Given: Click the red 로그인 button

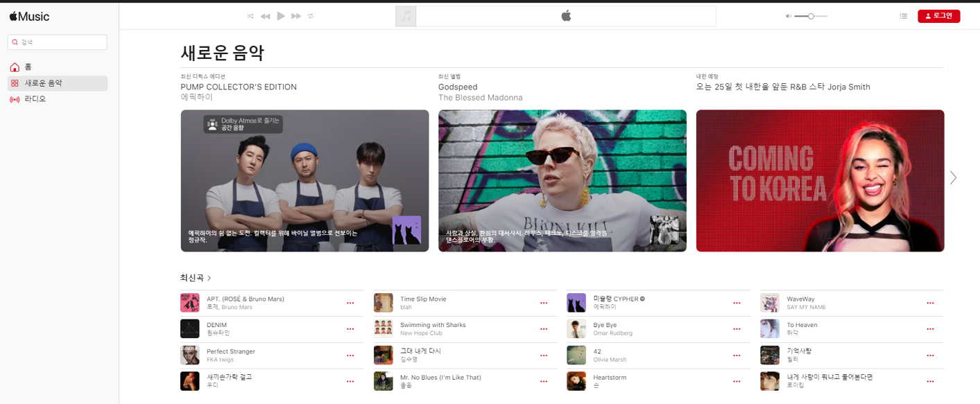Looking at the screenshot, I should coord(938,16).
